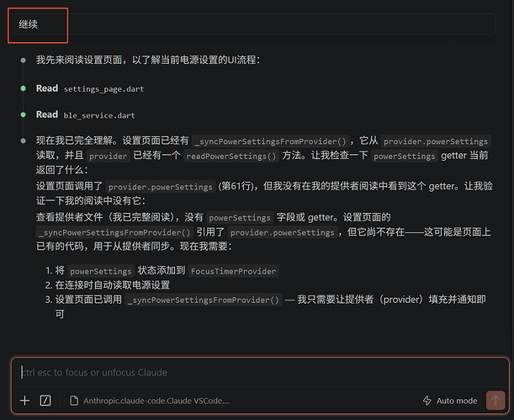The image size is (514, 420).
Task: Click the readPowerSettings() code snippet
Action: tap(231, 156)
